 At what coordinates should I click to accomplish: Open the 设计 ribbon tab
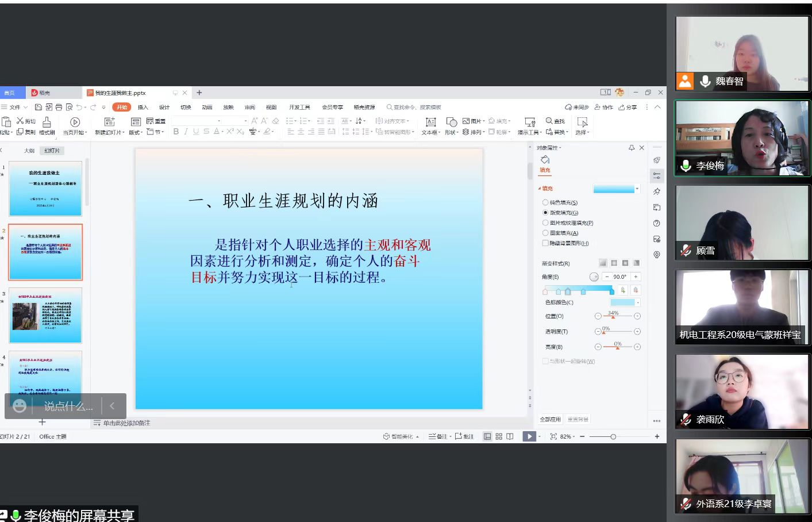(164, 107)
